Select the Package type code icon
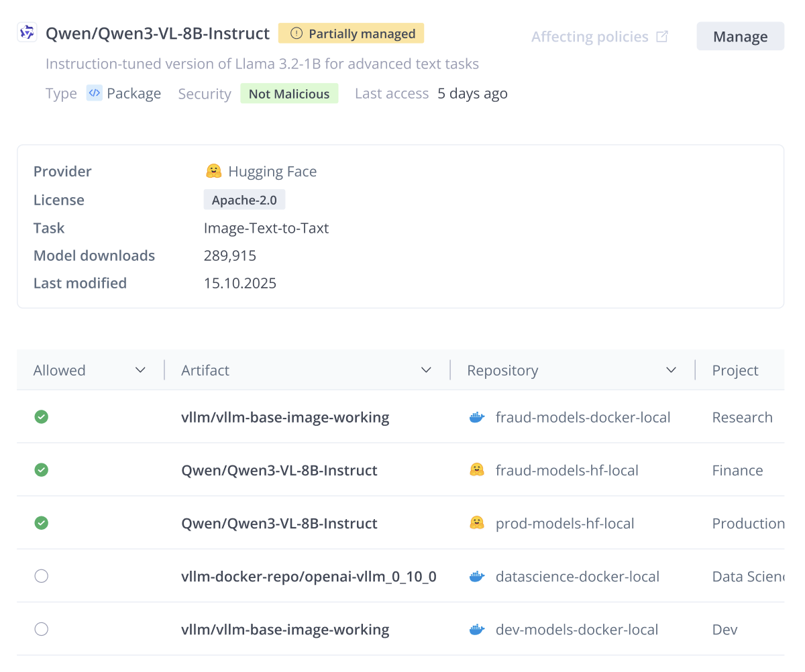Viewport: 805px width, 672px height. coord(94,93)
